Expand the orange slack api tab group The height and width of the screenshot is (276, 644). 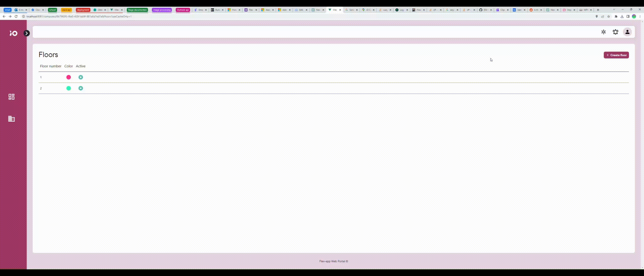click(66, 10)
